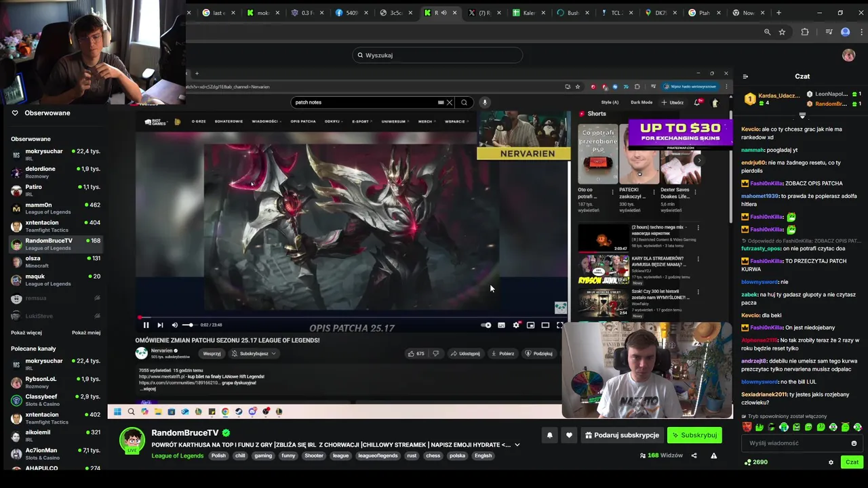Click Podaruj subskrypcje gift button
The width and height of the screenshot is (868, 488).
click(622, 435)
